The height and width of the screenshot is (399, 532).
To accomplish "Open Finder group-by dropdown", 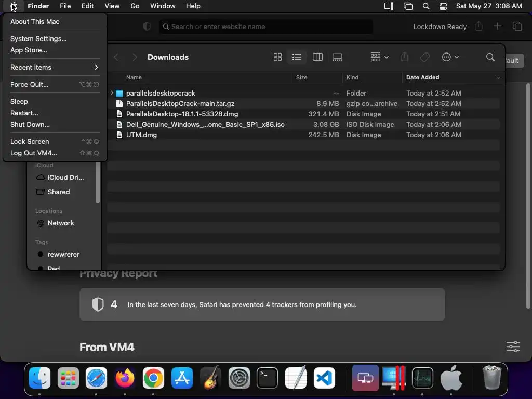I will click(x=379, y=57).
